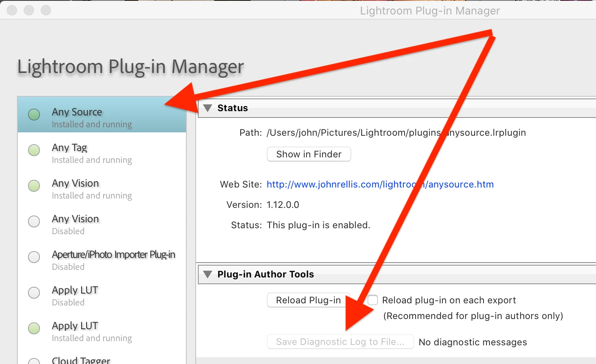Click the window minimize button
The width and height of the screenshot is (596, 364).
(29, 10)
